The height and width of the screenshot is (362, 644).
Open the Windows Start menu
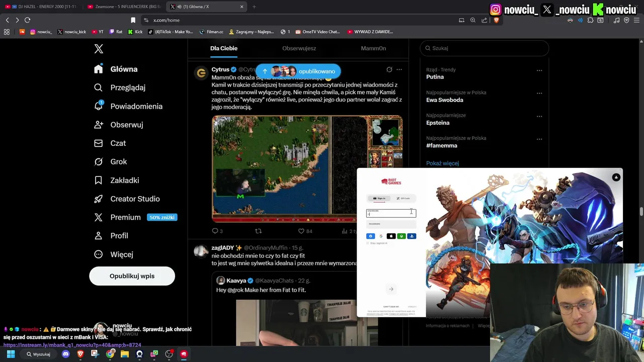11,354
